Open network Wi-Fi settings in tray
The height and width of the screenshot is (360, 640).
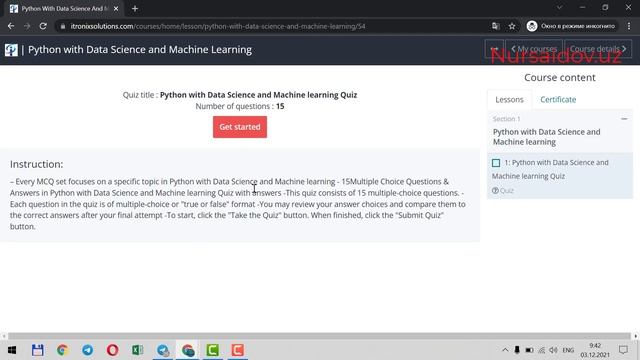point(542,350)
